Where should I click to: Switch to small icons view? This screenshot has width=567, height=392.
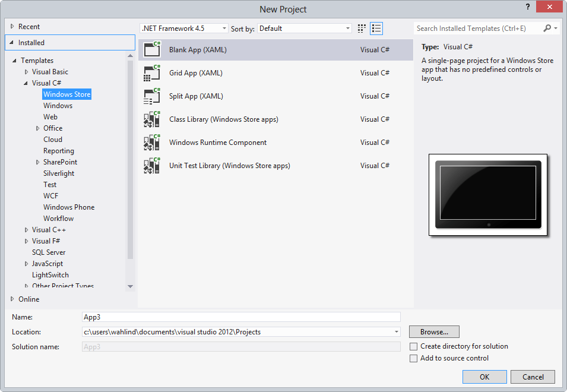click(362, 29)
